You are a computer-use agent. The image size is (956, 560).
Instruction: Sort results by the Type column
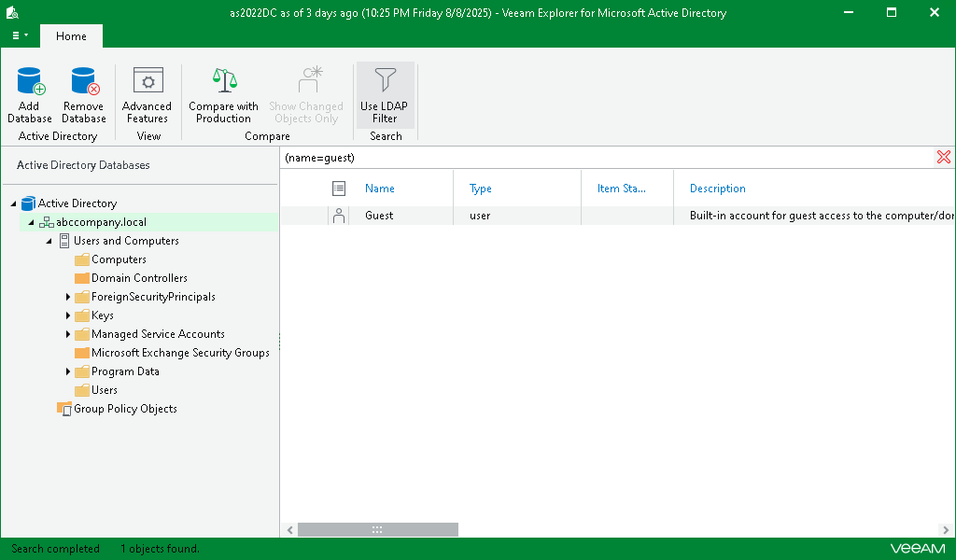pos(480,188)
